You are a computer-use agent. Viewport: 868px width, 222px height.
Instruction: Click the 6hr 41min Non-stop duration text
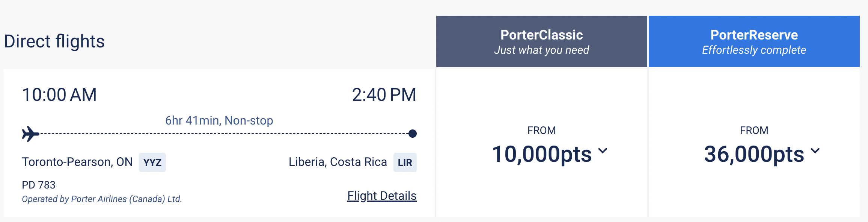219,120
